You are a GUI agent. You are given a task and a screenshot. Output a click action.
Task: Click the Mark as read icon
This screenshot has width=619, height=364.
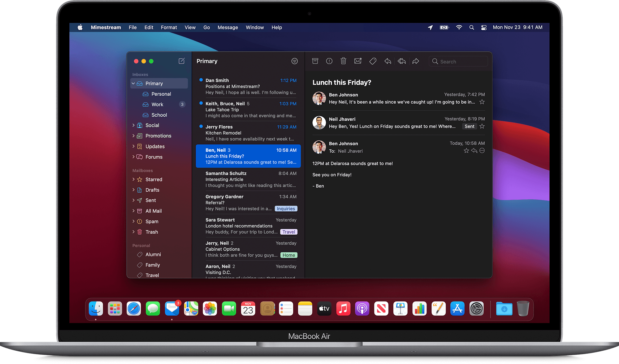tap(358, 61)
